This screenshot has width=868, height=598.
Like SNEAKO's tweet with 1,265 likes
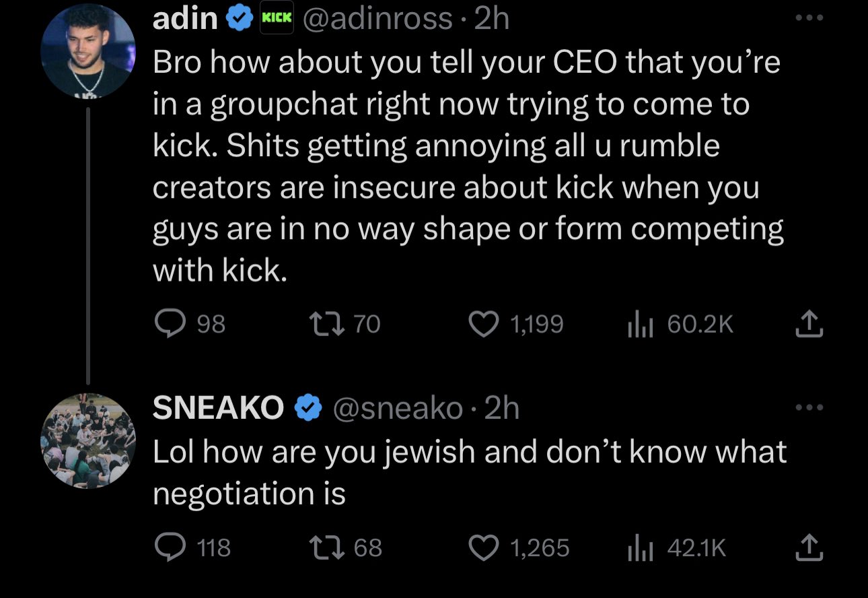[519, 547]
